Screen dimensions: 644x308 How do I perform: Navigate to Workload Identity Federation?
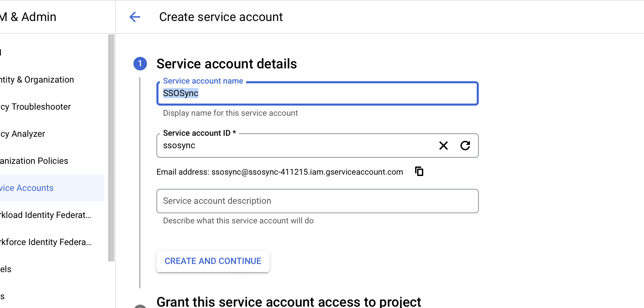pyautogui.click(x=46, y=215)
